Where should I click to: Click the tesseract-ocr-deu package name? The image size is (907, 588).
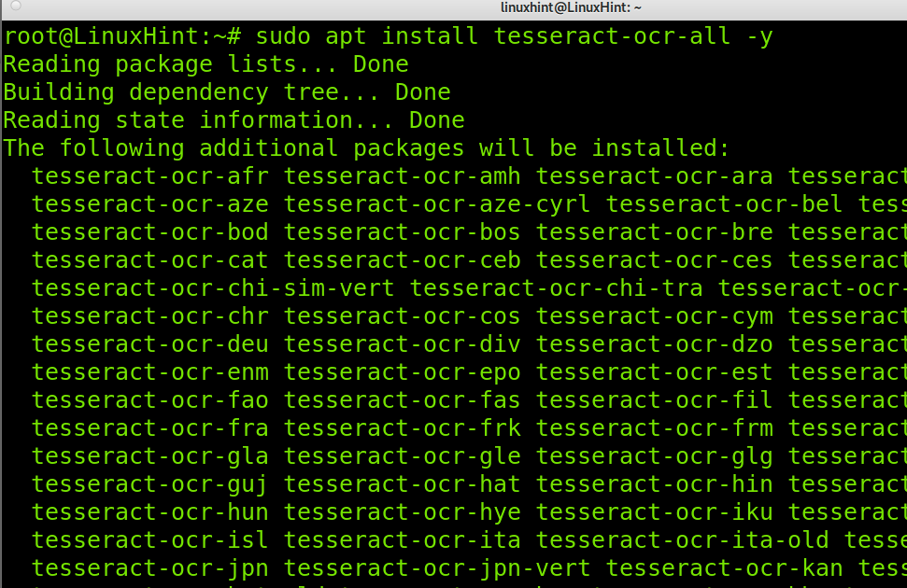coord(150,344)
